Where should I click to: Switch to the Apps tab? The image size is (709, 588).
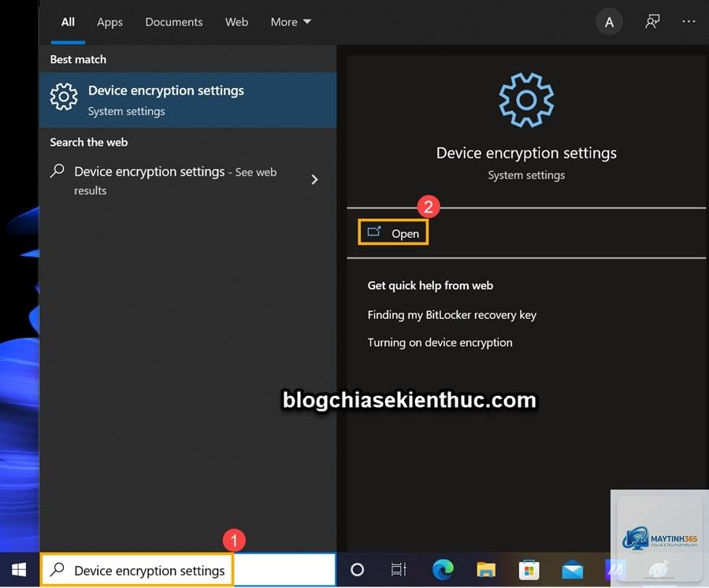(110, 22)
